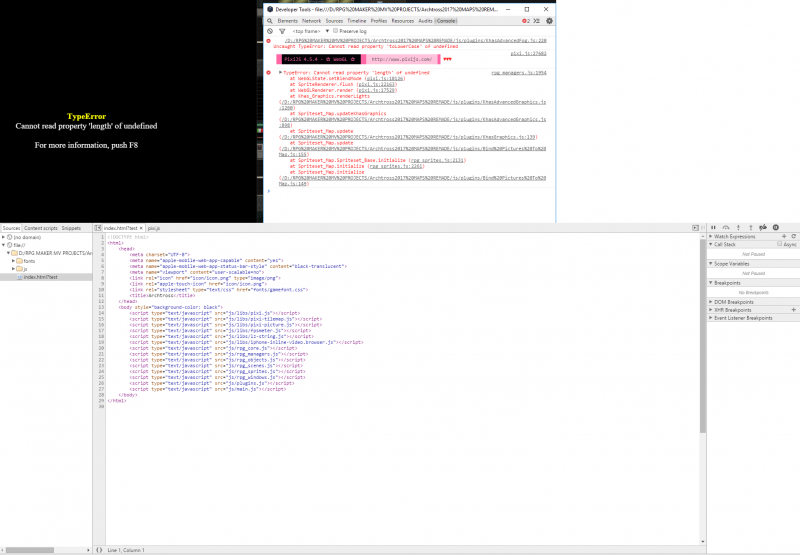The height and width of the screenshot is (555, 800).
Task: Click the Step out debugger icon
Action: (751, 228)
